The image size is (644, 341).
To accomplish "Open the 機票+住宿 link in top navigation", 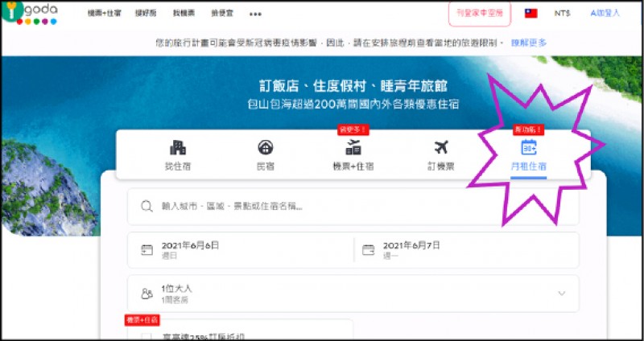I will click(105, 14).
